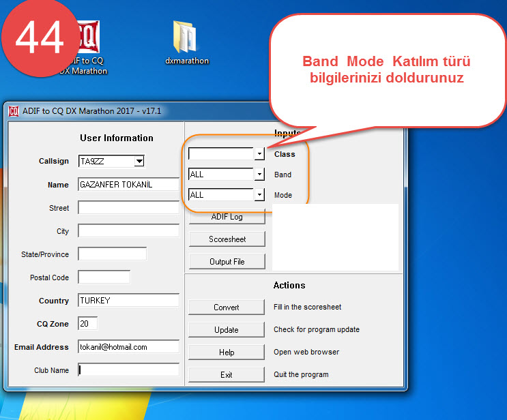
Task: Click Exit to quit the program
Action: point(227,375)
